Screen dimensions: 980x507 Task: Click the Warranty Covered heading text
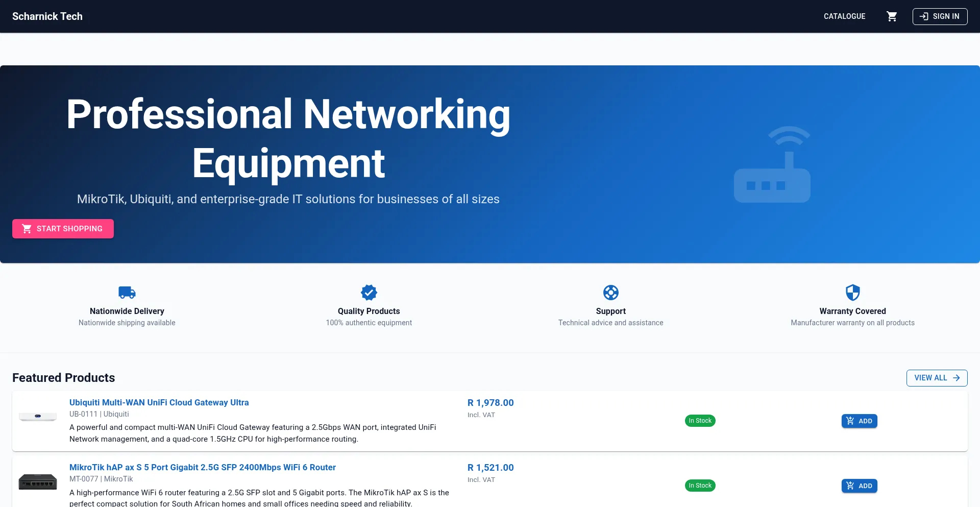point(853,311)
